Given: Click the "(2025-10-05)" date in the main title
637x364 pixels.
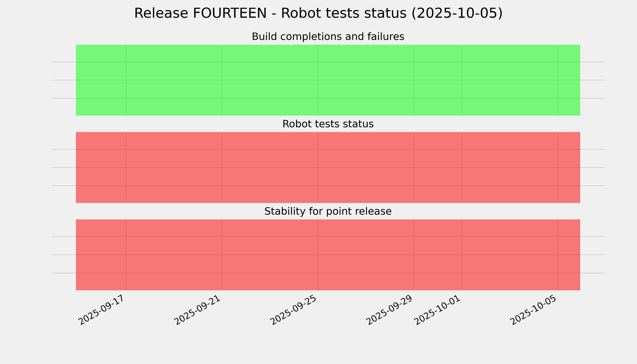Looking at the screenshot, I should [457, 13].
